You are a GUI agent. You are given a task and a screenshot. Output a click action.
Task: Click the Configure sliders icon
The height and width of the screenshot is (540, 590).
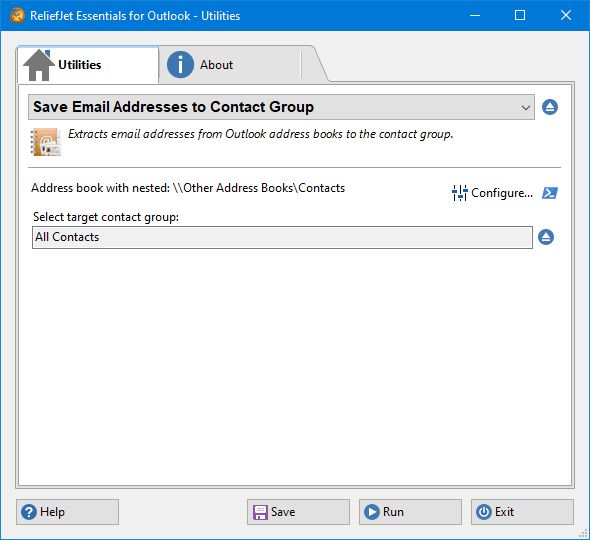459,193
